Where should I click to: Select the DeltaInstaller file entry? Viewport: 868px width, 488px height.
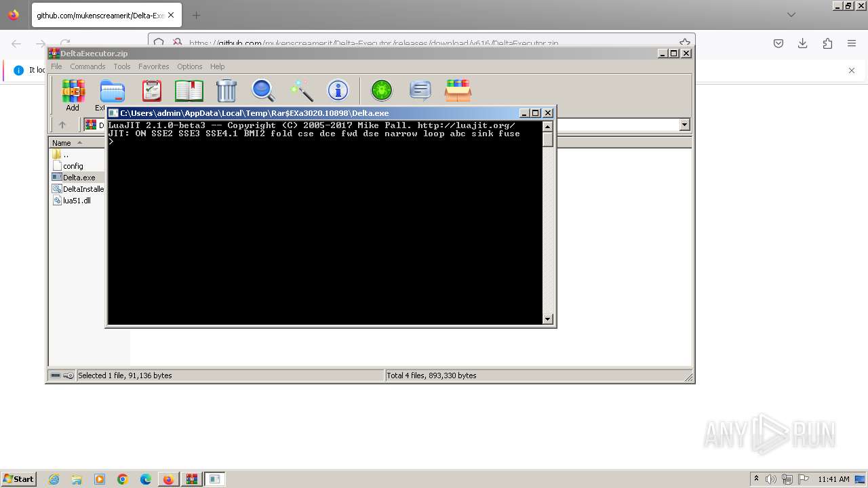click(78, 189)
